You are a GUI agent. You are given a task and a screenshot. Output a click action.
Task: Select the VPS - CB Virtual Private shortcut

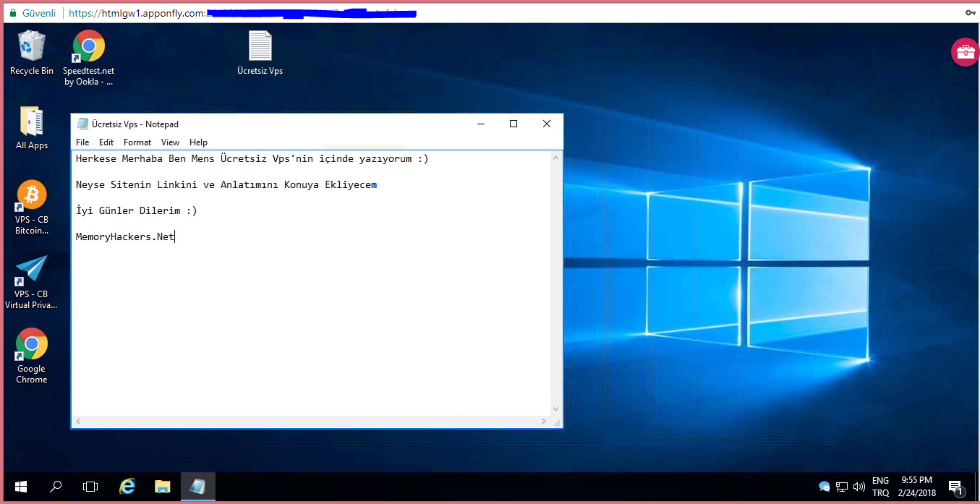(x=32, y=282)
